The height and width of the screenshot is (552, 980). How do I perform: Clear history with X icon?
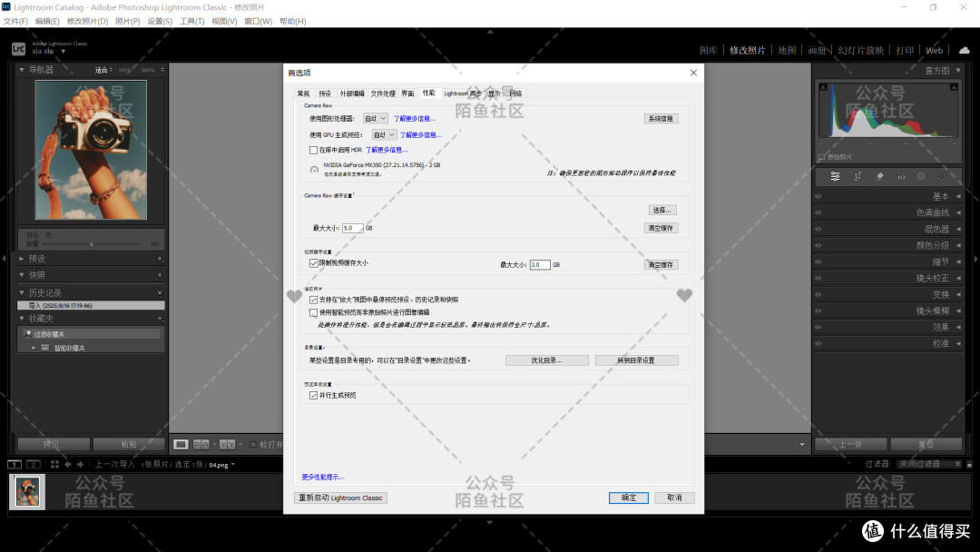(x=160, y=292)
